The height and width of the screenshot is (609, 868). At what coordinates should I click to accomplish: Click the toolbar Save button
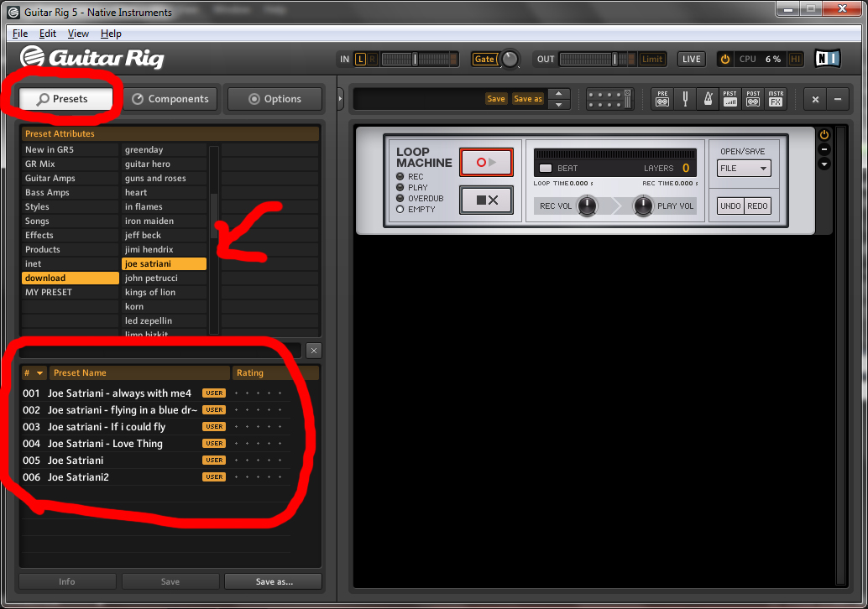click(496, 98)
